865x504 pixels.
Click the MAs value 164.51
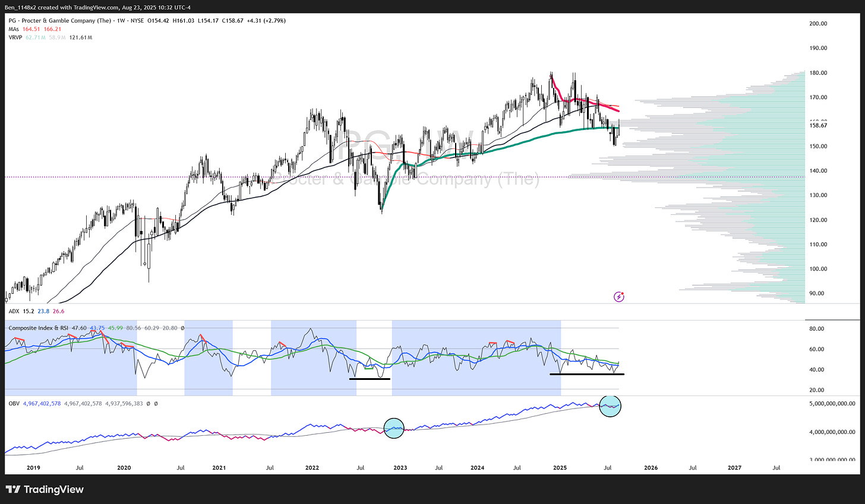pyautogui.click(x=30, y=28)
